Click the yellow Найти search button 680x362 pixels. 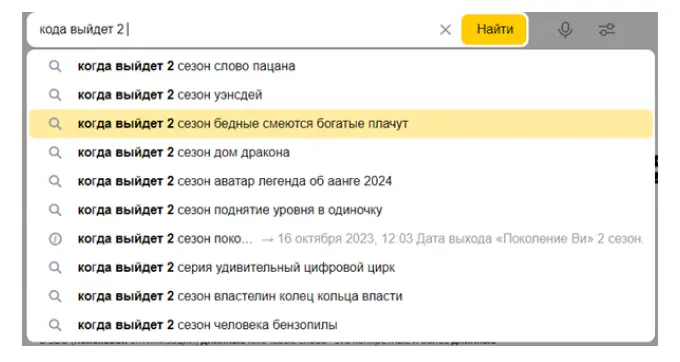click(494, 29)
